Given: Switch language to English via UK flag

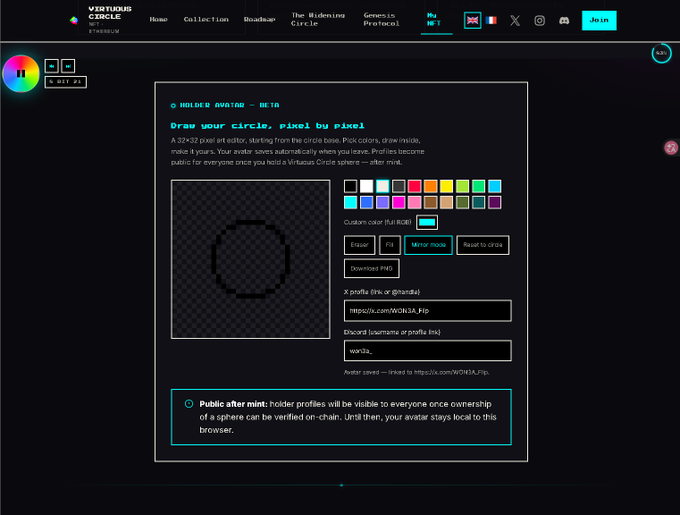Looking at the screenshot, I should pos(472,20).
